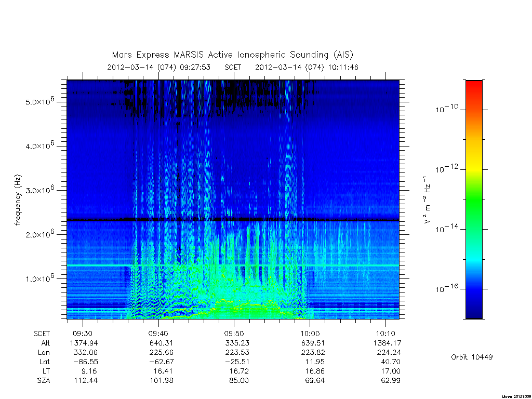The image size is (532, 399).
Task: Select end time '2012-03-14 (074) 10:11:46'
Action: pyautogui.click(x=307, y=67)
